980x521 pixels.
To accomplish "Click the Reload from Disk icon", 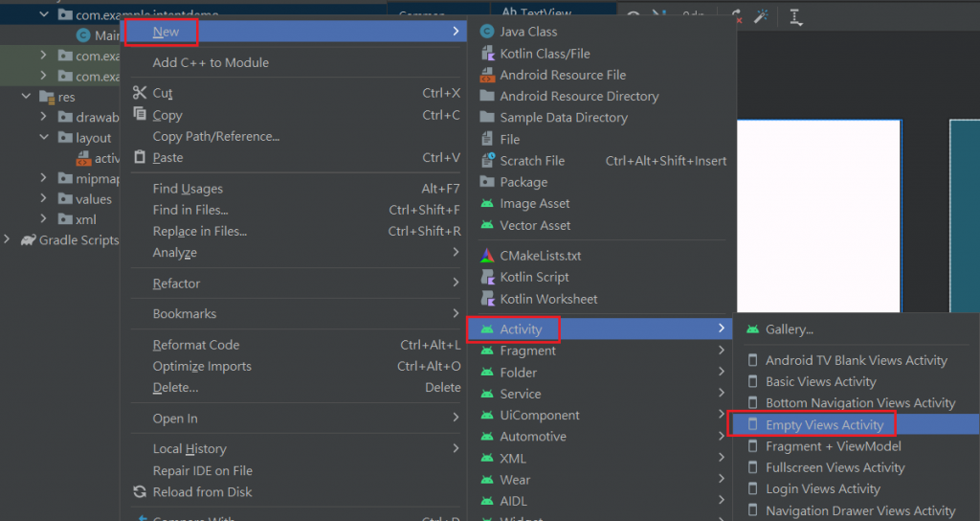I will (140, 491).
